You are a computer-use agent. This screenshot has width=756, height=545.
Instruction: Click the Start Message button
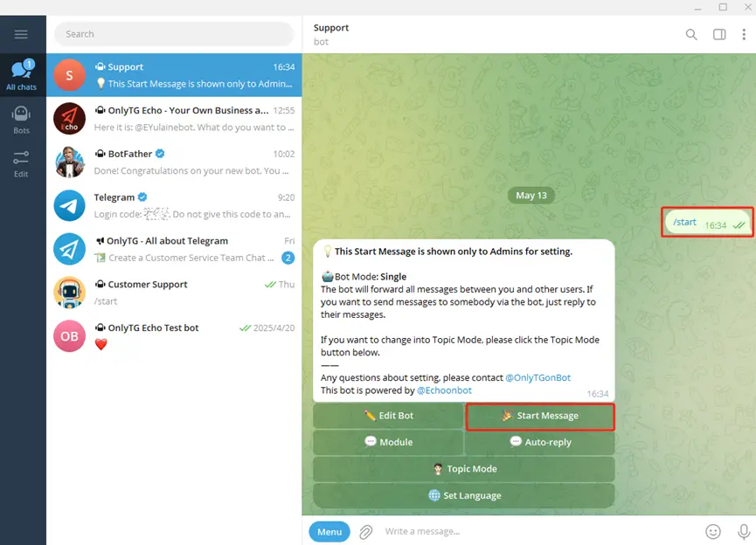click(539, 416)
